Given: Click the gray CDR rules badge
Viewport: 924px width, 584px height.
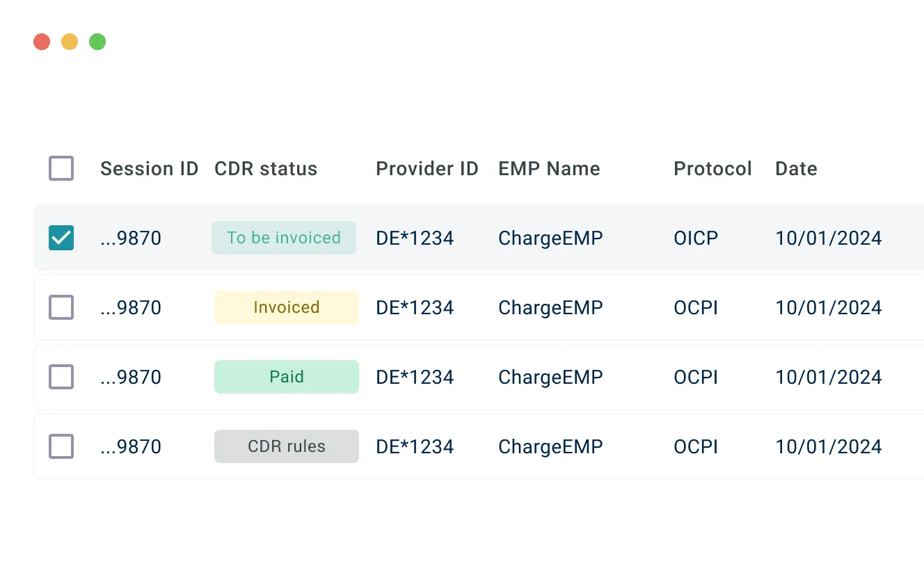Looking at the screenshot, I should pos(286,446).
